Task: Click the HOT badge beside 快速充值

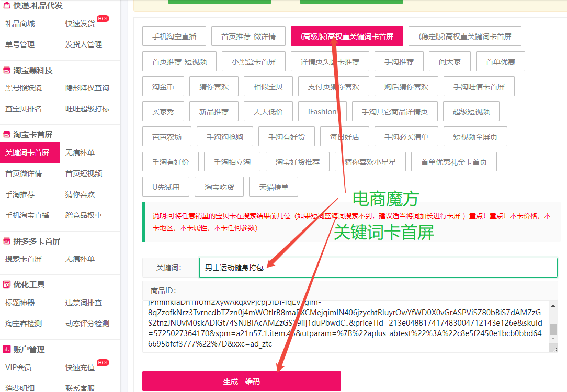Action: pos(103,362)
